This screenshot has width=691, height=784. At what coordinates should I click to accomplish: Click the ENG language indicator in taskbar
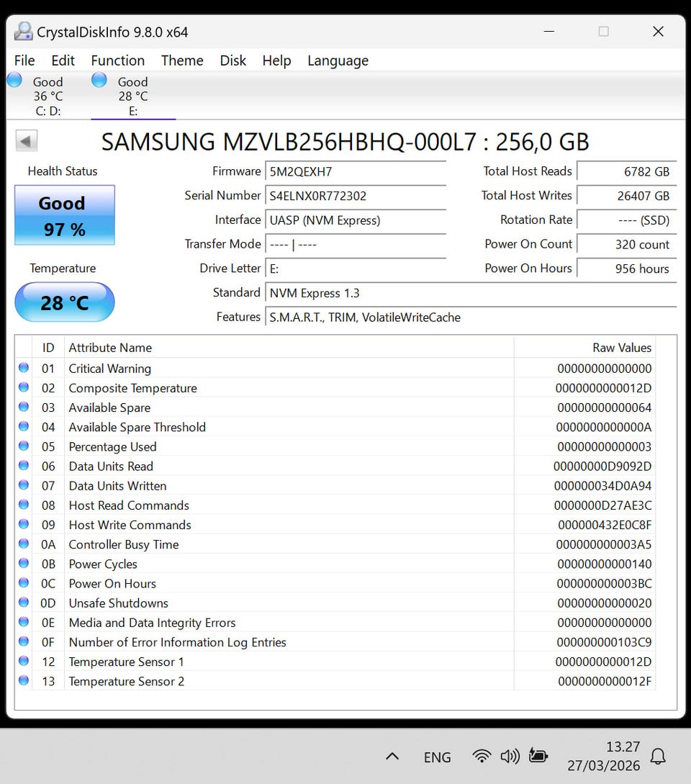(x=437, y=757)
